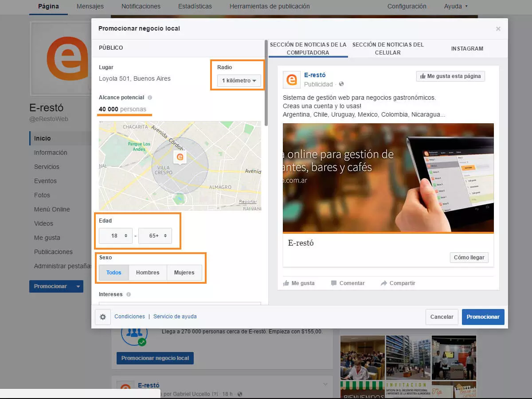Open the gear settings in the dialog footer
This screenshot has height=399, width=532.
point(103,317)
